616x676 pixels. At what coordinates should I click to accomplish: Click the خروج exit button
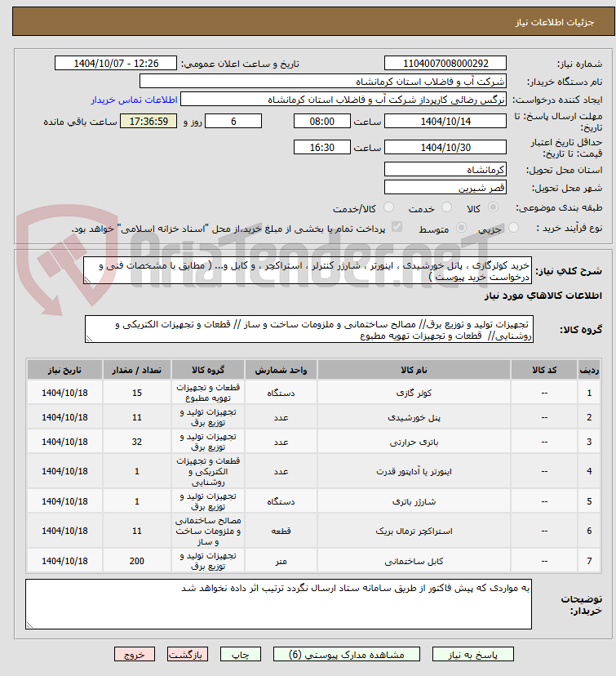[x=134, y=655]
